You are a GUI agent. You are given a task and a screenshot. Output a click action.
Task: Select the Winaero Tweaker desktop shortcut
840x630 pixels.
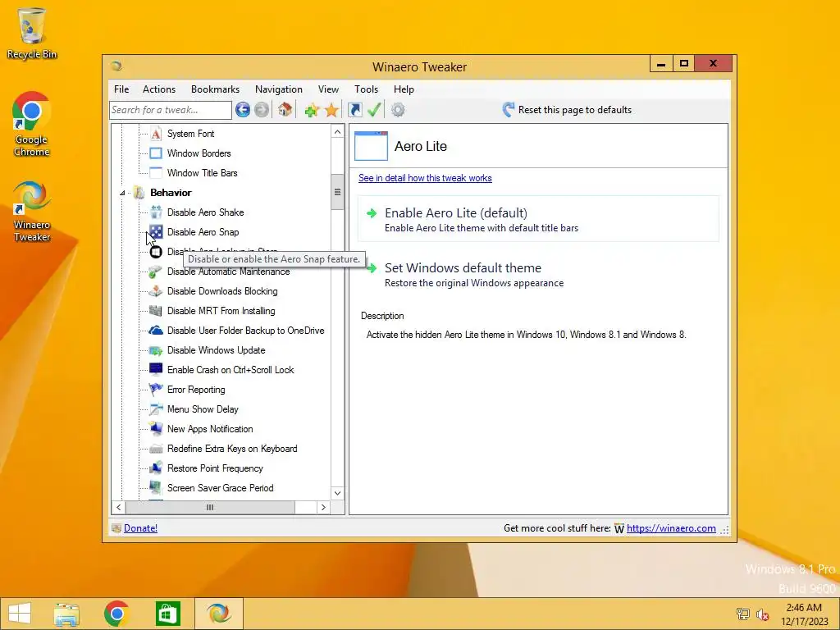32,212
